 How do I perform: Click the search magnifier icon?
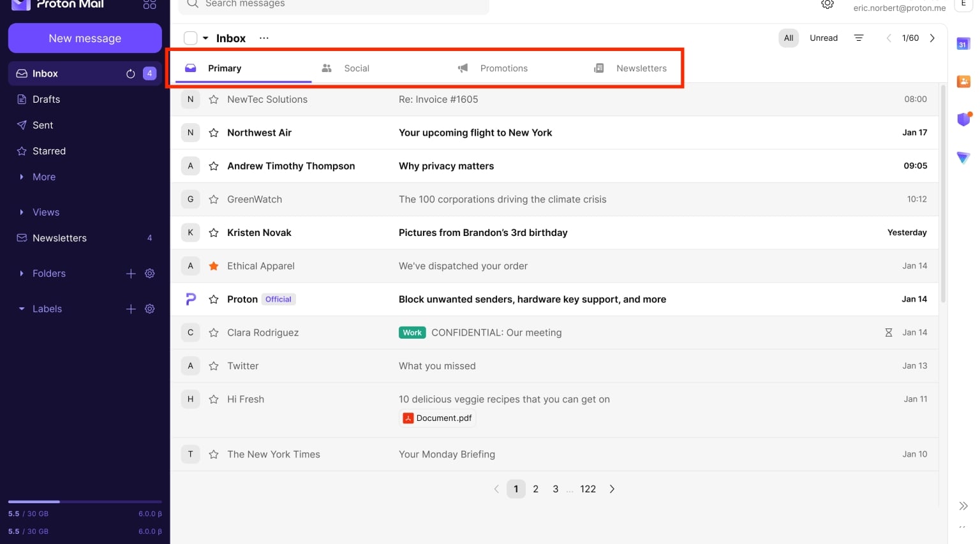coord(193,4)
